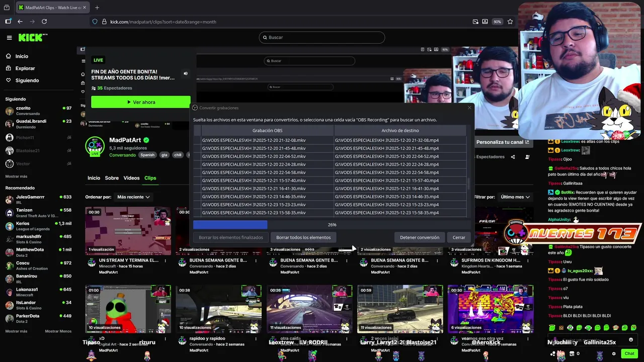Click the Kick Buscar search field

tap(322, 37)
